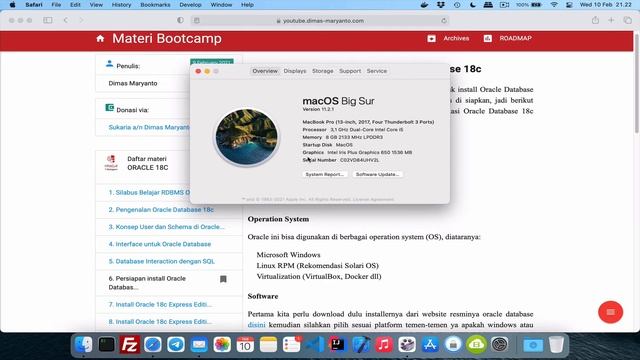Open Interface untuk Oracle Database lesson
This screenshot has height=360, width=640.
pos(160,244)
